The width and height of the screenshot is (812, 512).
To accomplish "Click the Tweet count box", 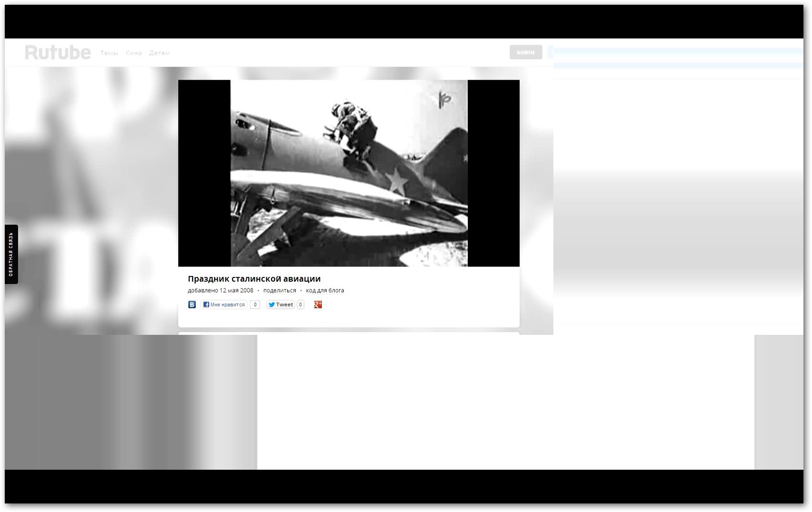I will 300,304.
